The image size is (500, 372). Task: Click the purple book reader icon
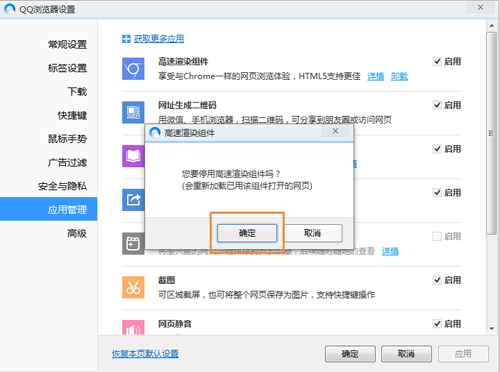[x=133, y=156]
